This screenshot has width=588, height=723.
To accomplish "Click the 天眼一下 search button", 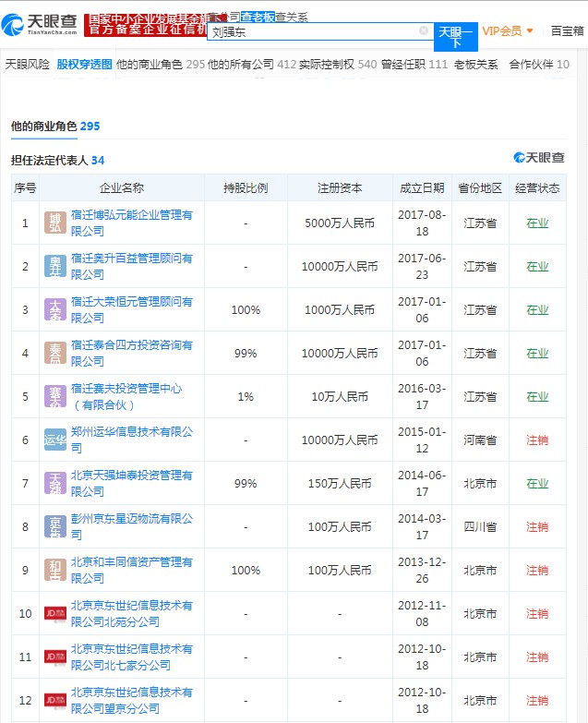I will 456,37.
